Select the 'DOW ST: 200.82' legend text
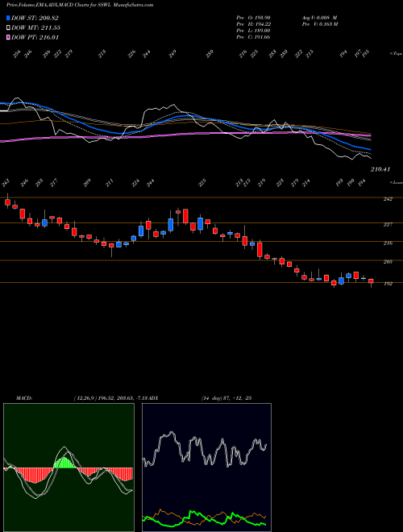The image size is (403, 532). click(35, 18)
